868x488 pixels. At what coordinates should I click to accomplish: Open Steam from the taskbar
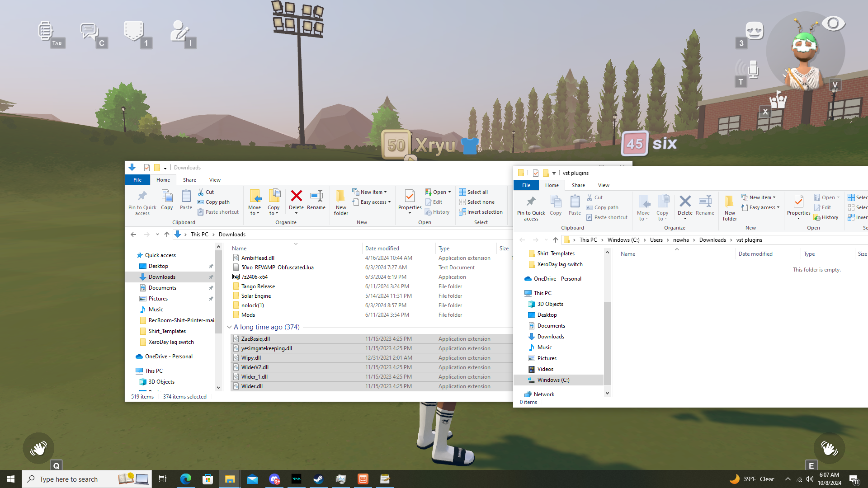319,479
